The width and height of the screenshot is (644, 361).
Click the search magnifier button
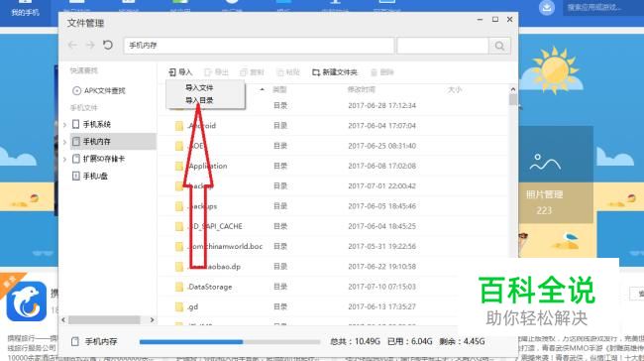(x=499, y=46)
